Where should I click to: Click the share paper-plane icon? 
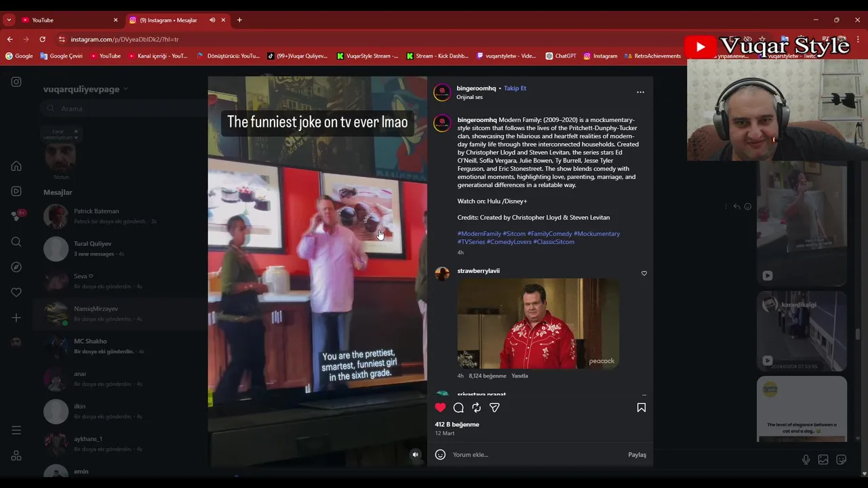494,407
